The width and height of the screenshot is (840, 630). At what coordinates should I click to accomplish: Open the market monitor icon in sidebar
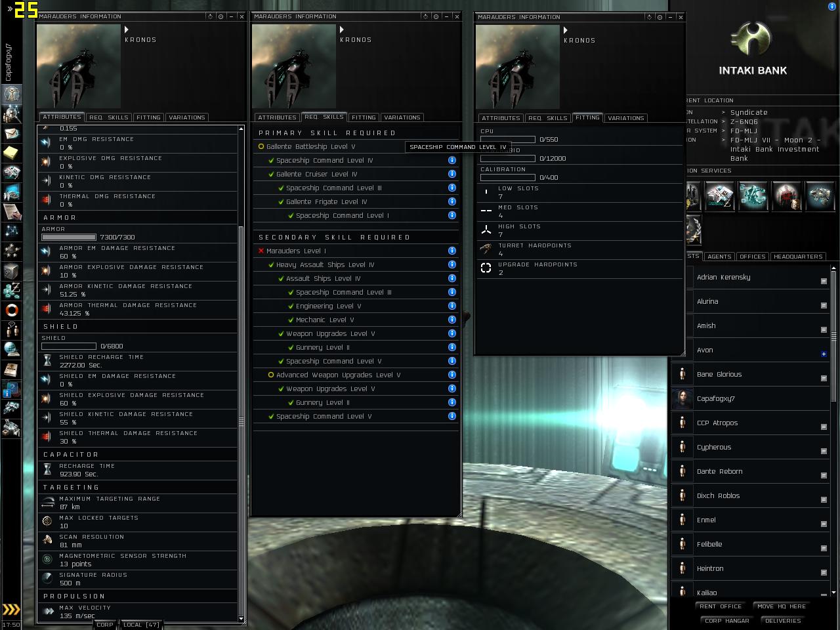click(12, 192)
